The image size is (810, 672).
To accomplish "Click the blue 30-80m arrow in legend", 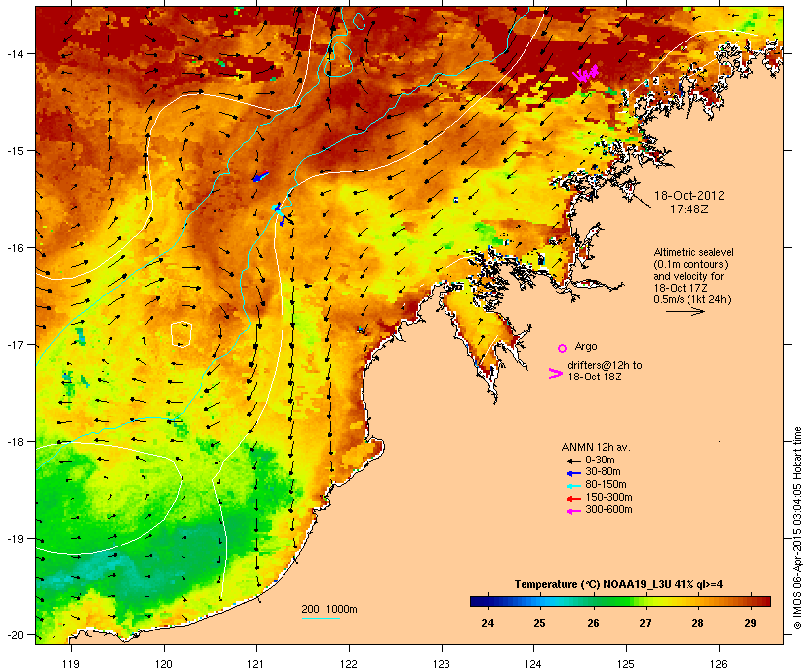I will (573, 473).
